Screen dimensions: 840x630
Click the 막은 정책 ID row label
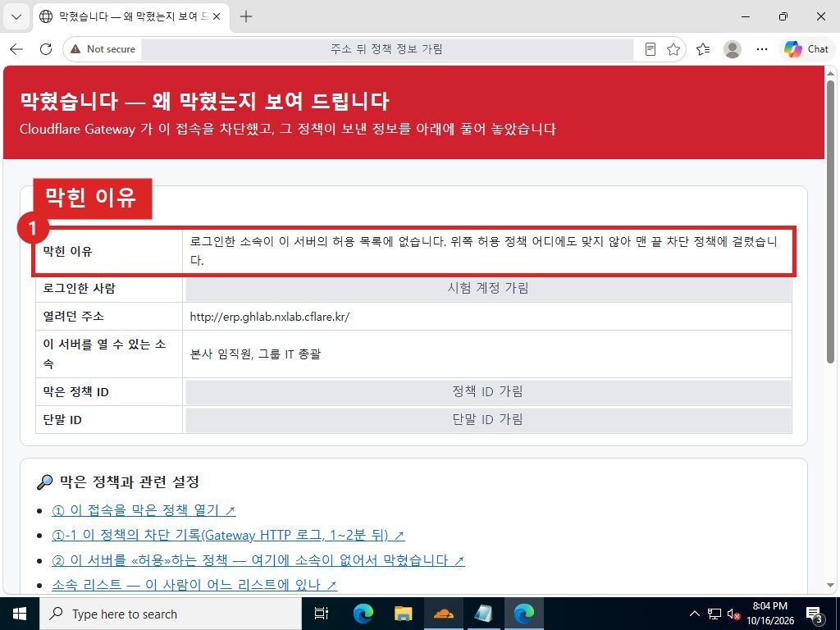point(75,392)
